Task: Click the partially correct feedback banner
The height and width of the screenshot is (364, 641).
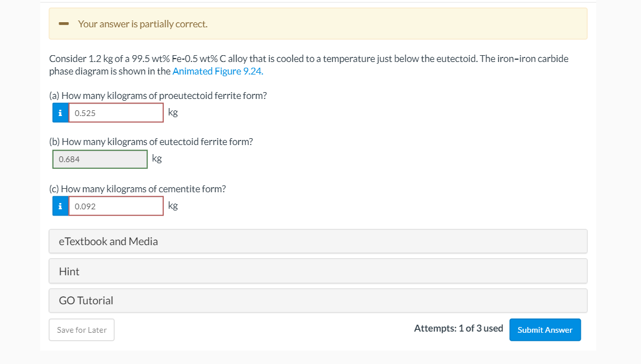Action: point(319,24)
